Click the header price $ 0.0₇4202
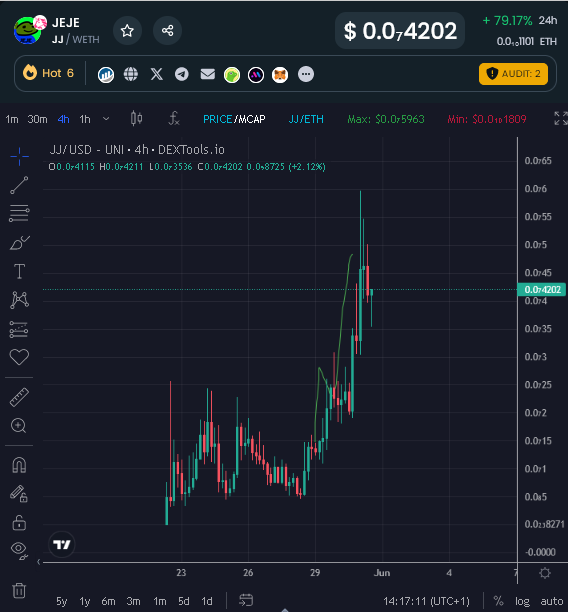This screenshot has height=612, width=568. 400,31
